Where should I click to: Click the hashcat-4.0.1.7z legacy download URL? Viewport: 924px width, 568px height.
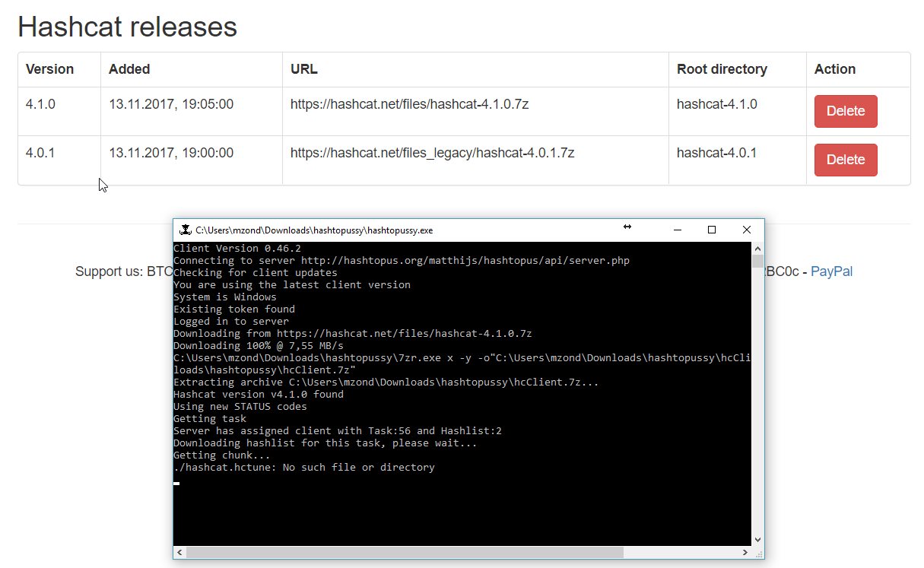pos(430,153)
